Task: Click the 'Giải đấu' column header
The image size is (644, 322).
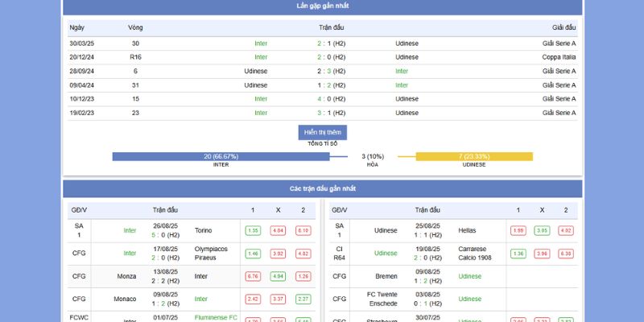Action: tap(564, 27)
